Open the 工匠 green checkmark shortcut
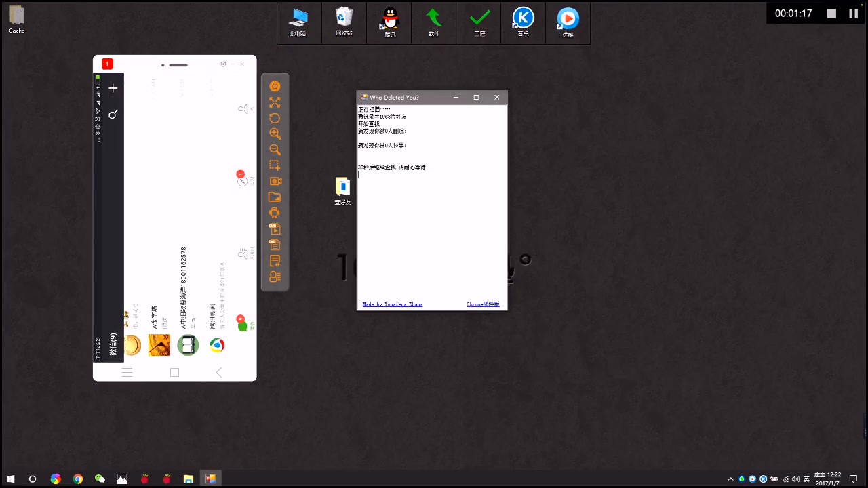Screen dimensions: 868x488 (x=479, y=22)
